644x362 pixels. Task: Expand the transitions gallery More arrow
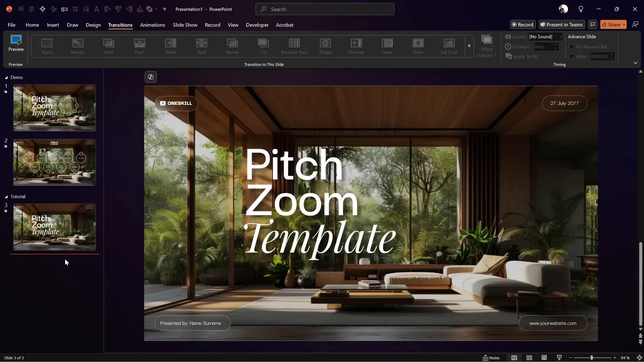[x=469, y=46]
